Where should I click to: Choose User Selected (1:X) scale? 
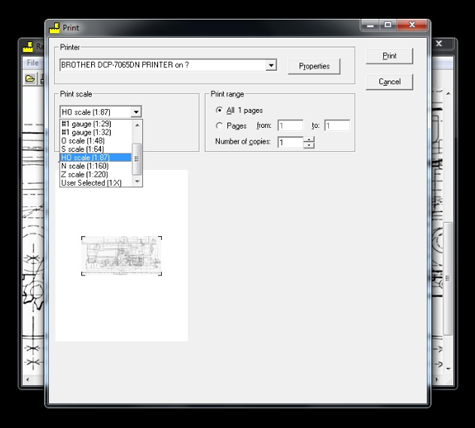click(96, 183)
